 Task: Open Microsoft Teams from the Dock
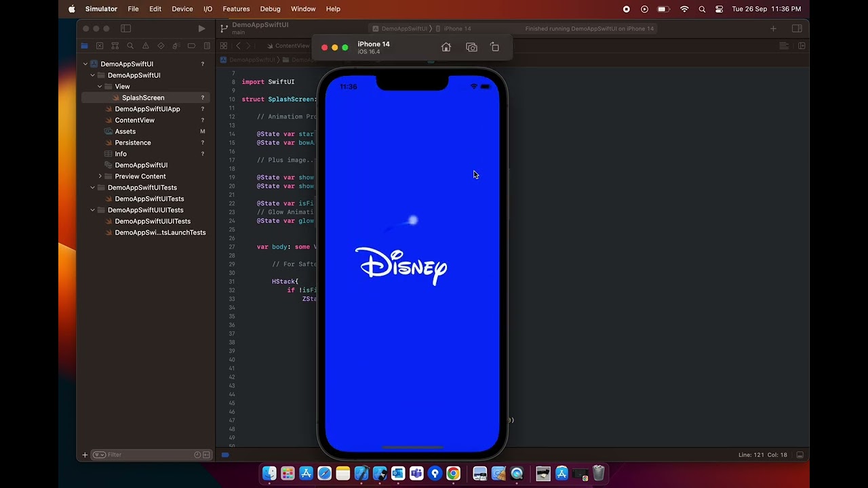416,473
